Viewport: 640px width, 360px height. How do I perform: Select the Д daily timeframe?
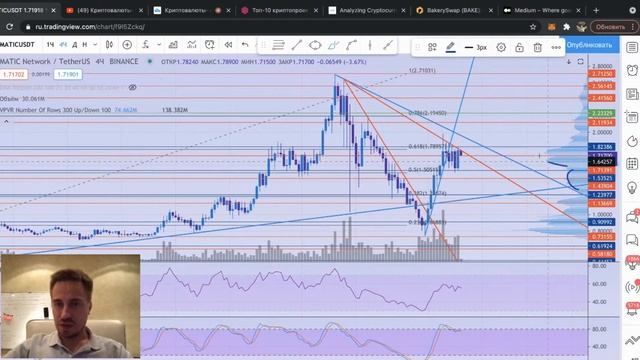[x=75, y=44]
